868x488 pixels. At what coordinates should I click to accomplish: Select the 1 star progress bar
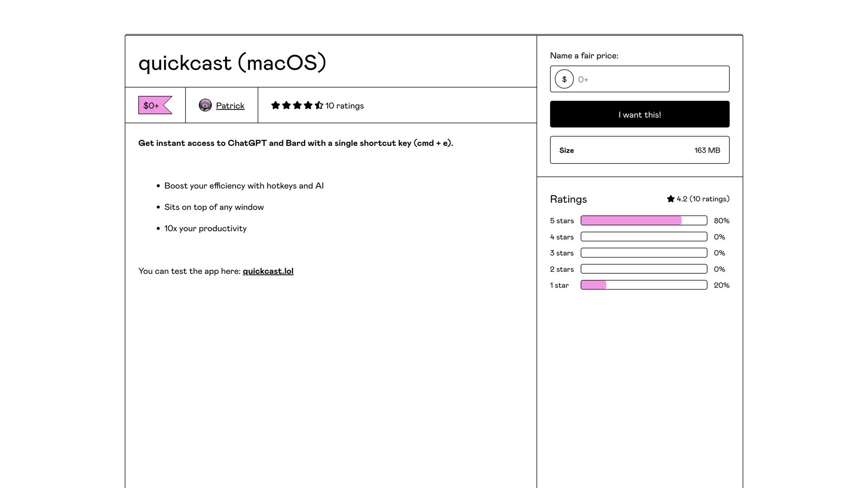643,285
